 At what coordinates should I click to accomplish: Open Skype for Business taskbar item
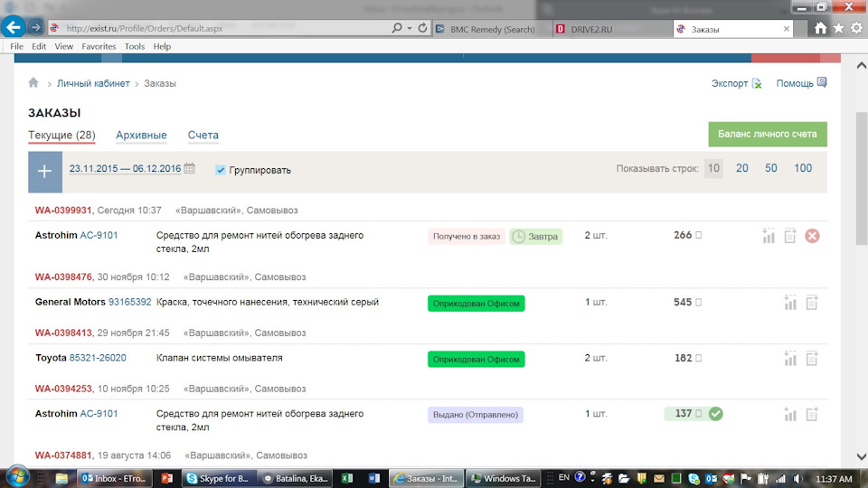click(x=218, y=479)
